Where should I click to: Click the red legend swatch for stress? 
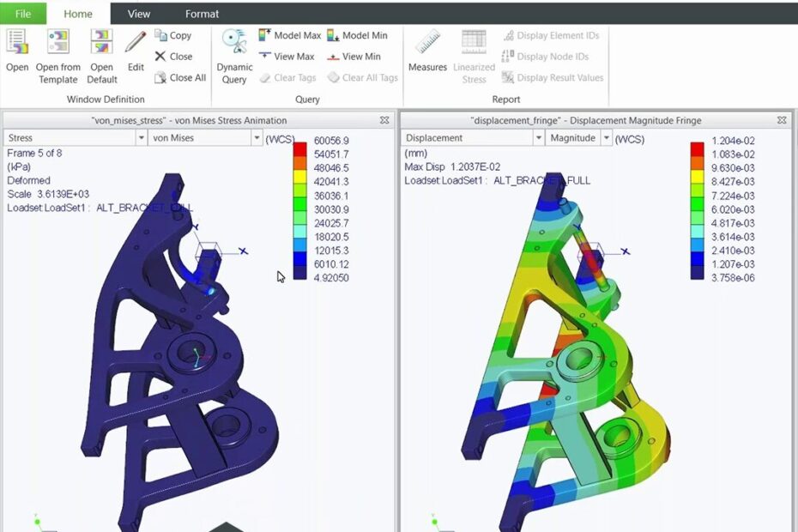[299, 148]
